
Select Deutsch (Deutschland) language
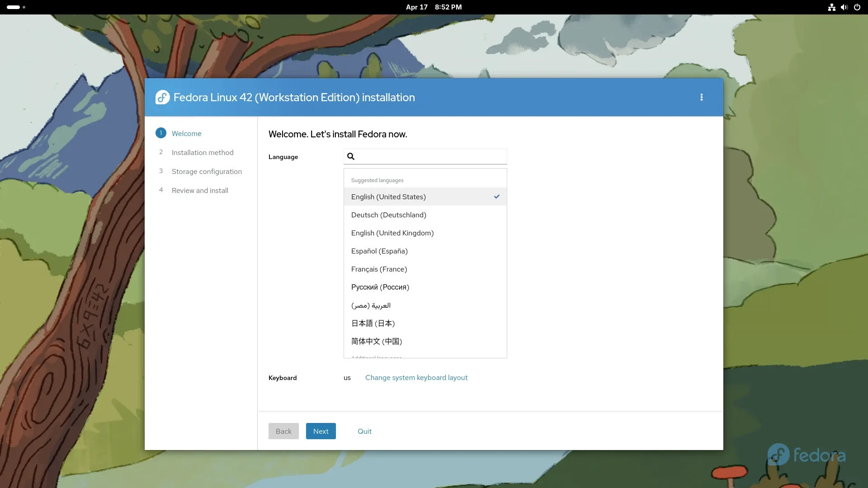coord(425,215)
